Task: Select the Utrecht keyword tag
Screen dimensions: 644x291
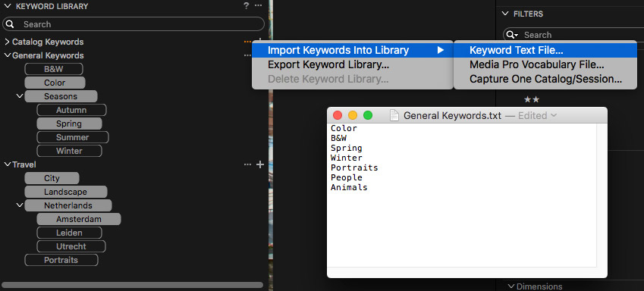Action: point(71,246)
